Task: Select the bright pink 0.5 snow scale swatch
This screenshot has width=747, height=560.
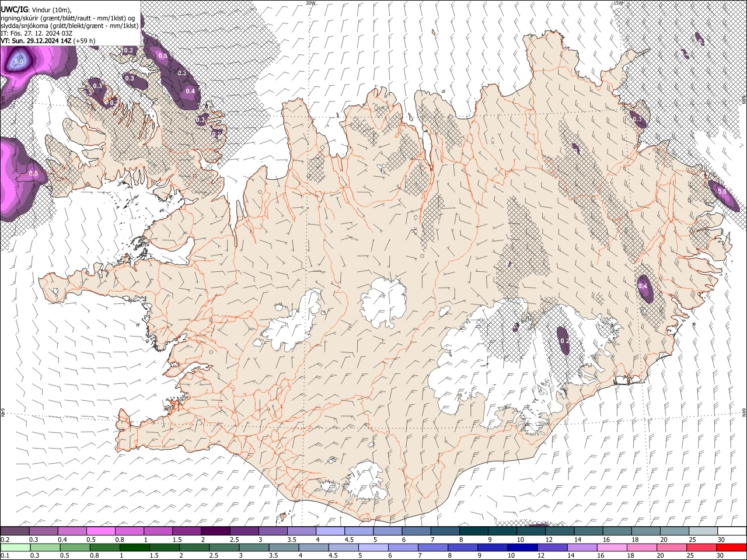Action: point(101,531)
